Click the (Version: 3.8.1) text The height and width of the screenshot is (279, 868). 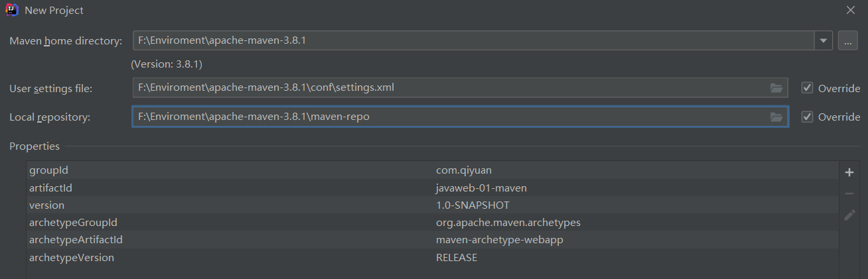click(x=167, y=64)
